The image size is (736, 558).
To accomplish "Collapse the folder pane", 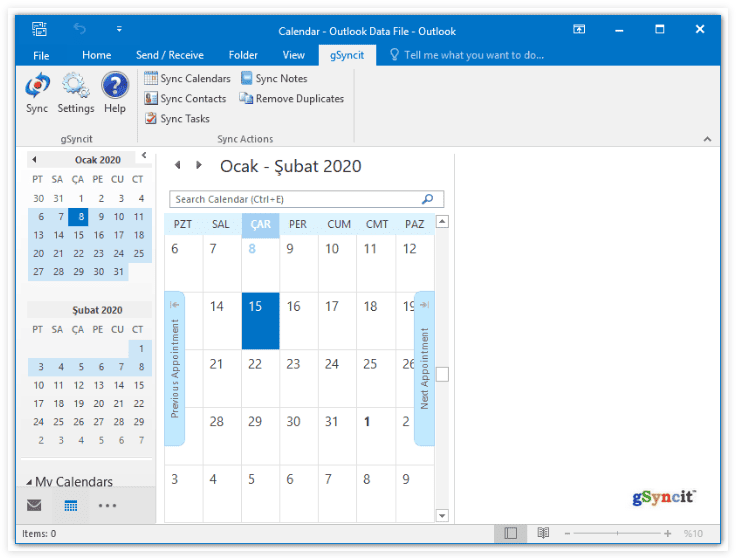I will [x=144, y=155].
